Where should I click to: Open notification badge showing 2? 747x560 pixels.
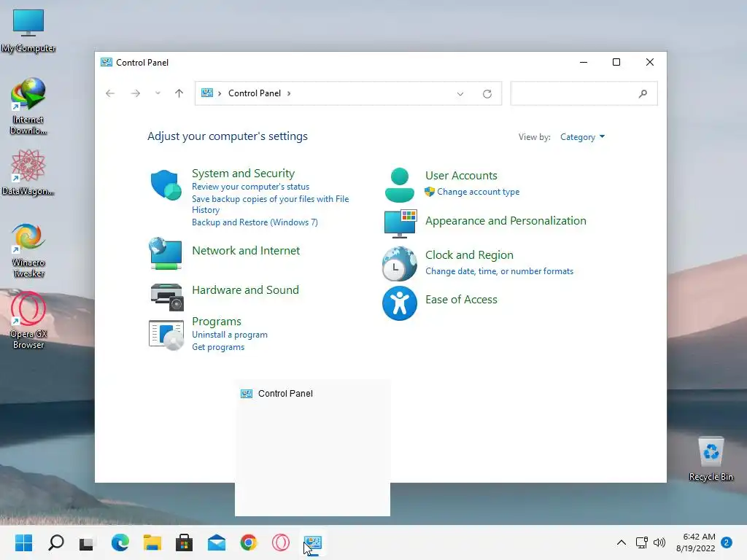click(x=727, y=542)
